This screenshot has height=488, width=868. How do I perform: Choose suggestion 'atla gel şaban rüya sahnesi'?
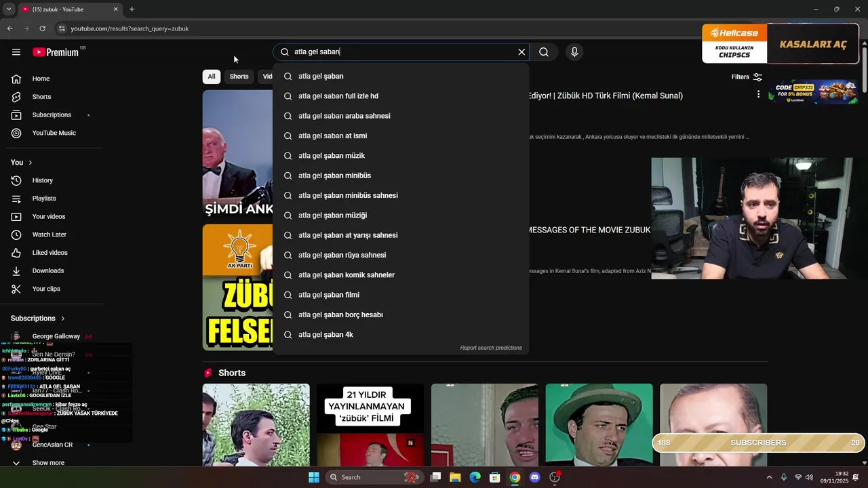point(401,255)
